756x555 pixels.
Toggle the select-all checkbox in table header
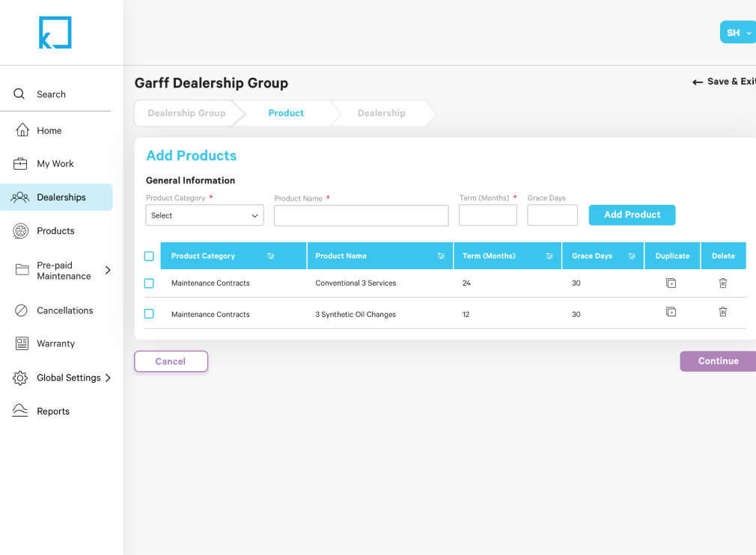pyautogui.click(x=149, y=256)
